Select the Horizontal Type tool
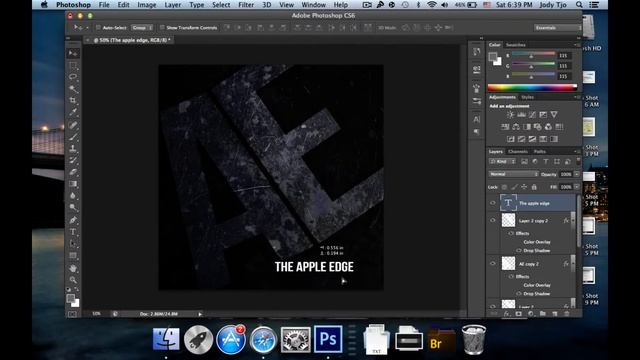The width and height of the screenshot is (640, 360). click(73, 232)
